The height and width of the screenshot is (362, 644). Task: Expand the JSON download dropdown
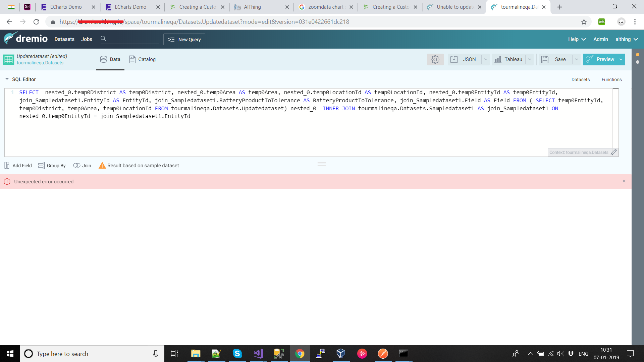pos(485,59)
